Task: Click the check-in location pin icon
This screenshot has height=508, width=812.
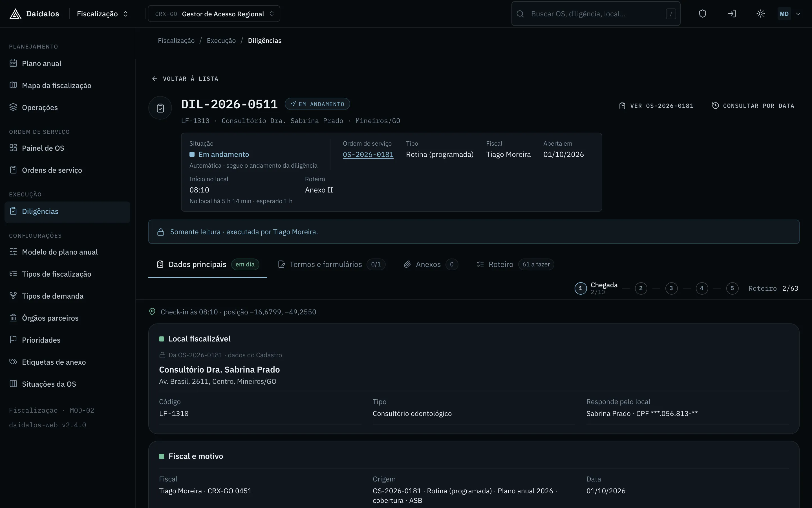Action: 152,312
